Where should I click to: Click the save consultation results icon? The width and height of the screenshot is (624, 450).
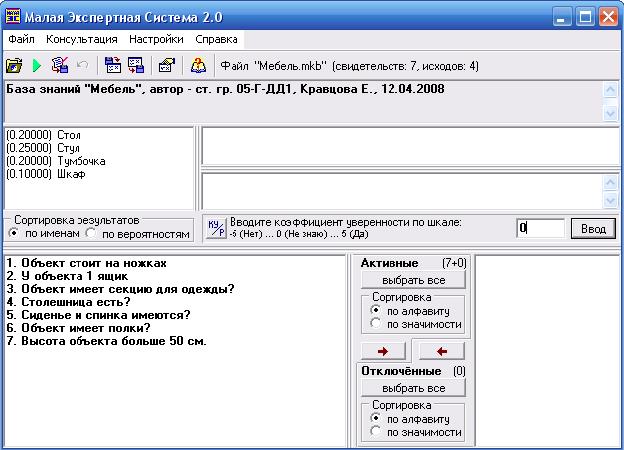pos(60,65)
